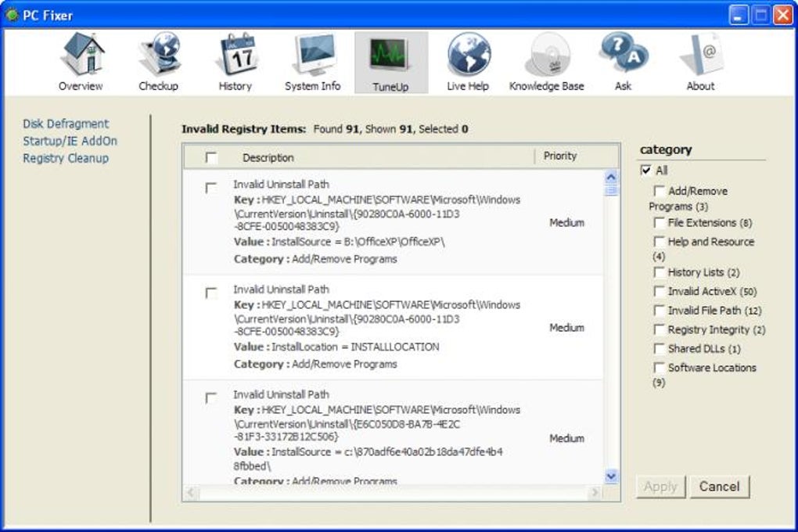Check the InstallSource c:\870adf6e registry item

211,397
